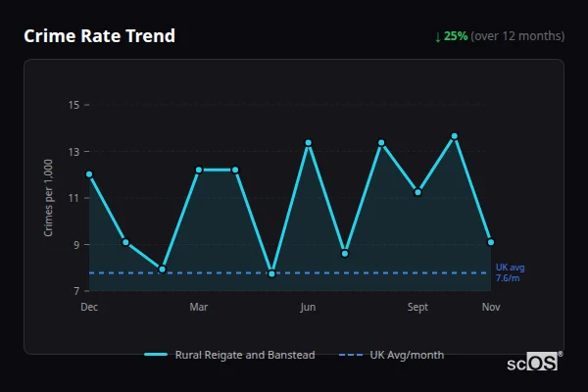Click the November data point at line end
This screenshot has width=588, height=392.
click(491, 242)
